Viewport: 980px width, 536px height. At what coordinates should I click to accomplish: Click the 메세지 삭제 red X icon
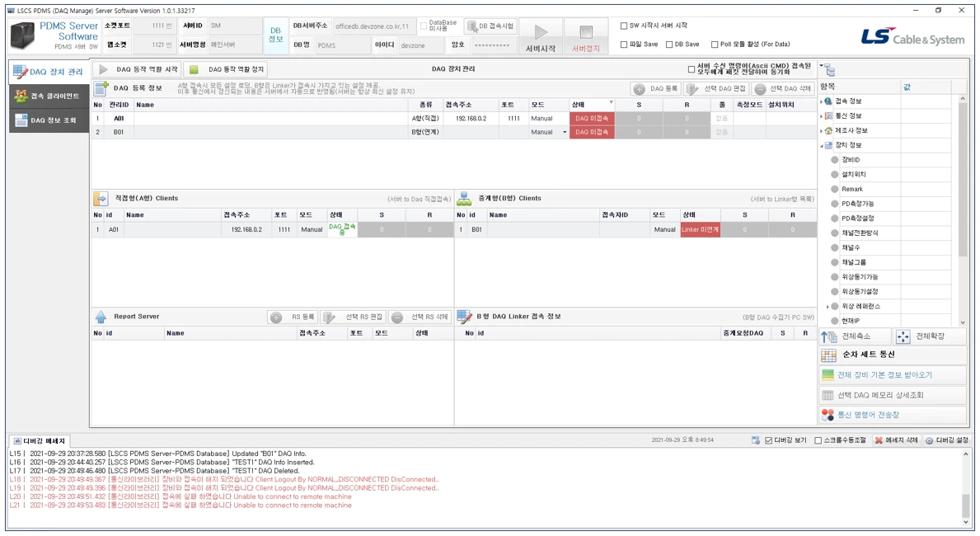pos(879,440)
